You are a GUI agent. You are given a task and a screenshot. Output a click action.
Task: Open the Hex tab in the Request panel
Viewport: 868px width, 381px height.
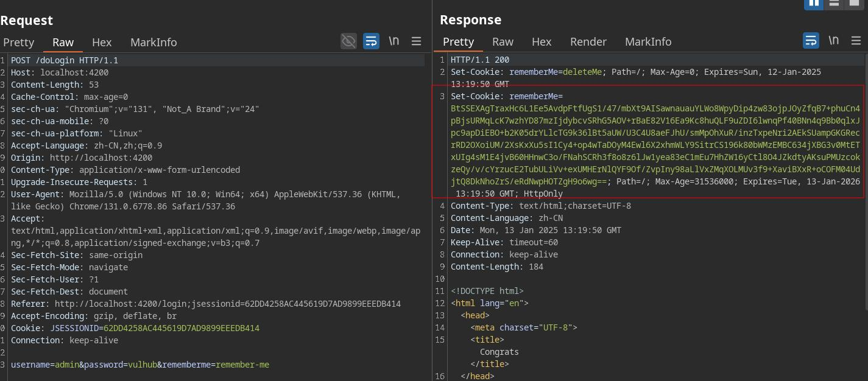tap(102, 42)
